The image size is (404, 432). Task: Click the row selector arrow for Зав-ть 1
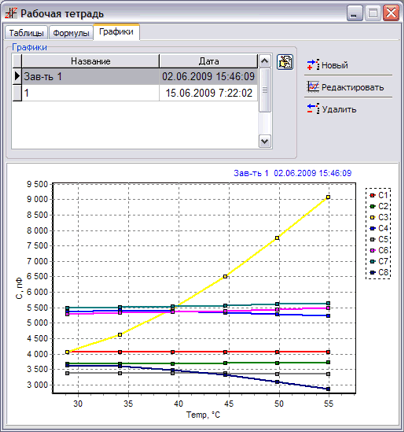click(17, 77)
